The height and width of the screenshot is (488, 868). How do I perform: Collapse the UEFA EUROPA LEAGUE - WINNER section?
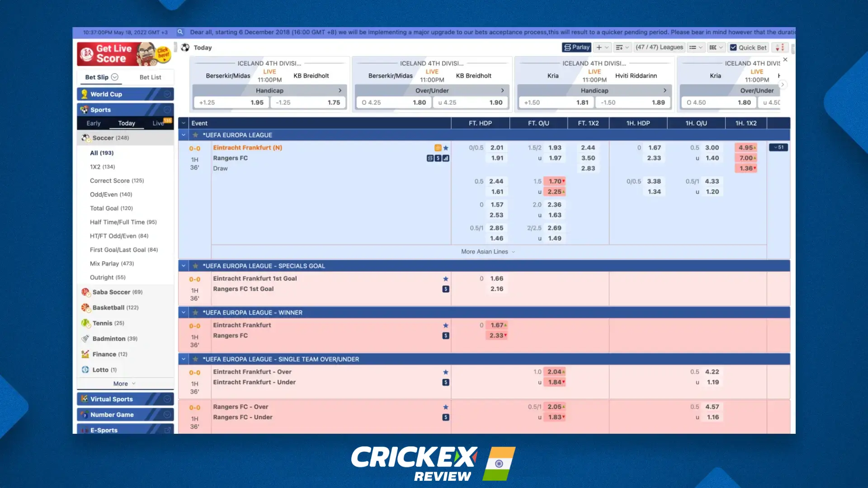(183, 312)
